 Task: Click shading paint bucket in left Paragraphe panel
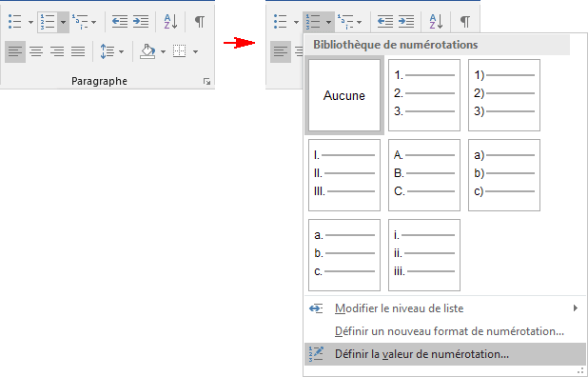point(147,51)
